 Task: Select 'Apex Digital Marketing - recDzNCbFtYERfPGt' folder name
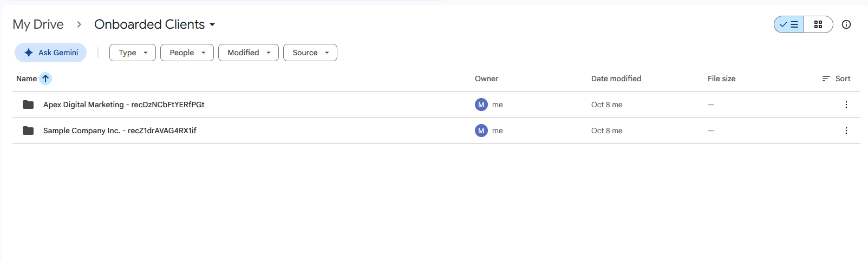coord(124,105)
